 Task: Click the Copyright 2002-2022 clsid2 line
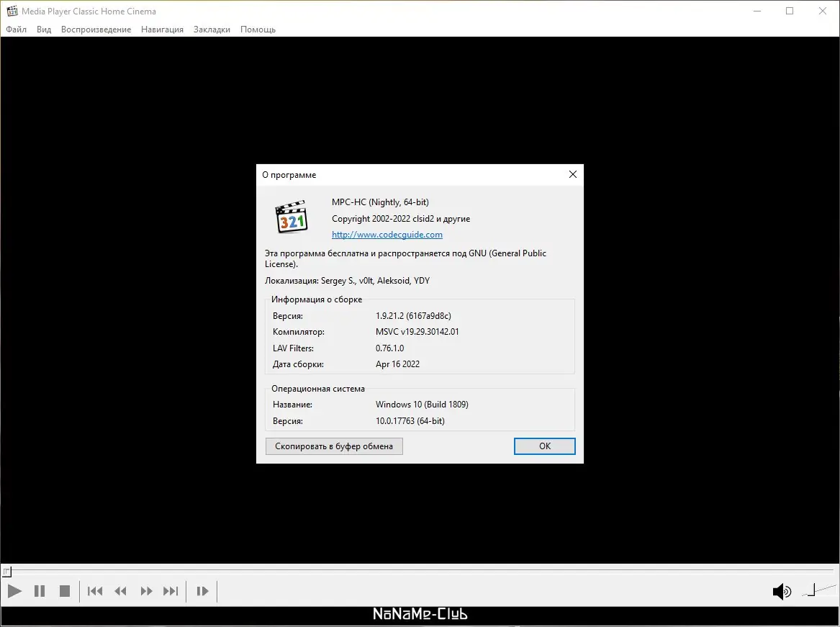pos(401,219)
